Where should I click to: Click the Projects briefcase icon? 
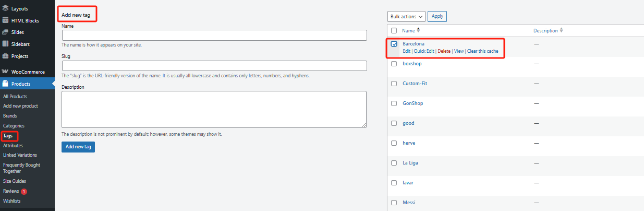coord(5,56)
